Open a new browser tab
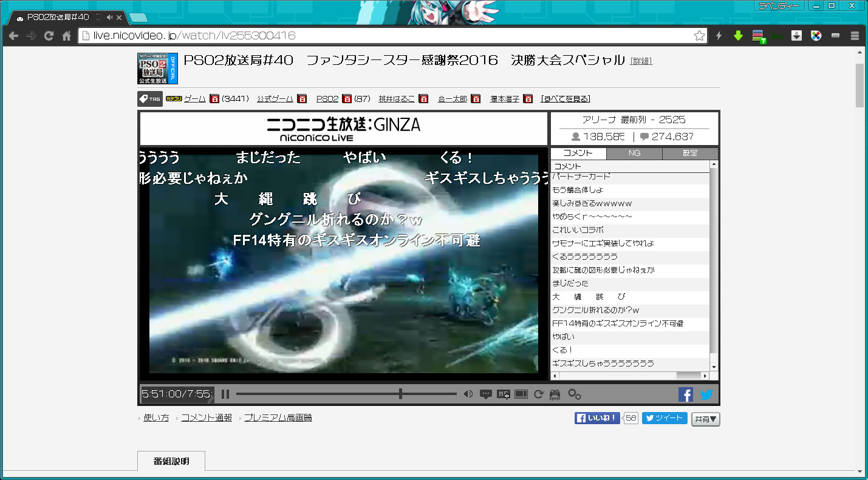Screen dimensions: 868x480 [x=138, y=17]
